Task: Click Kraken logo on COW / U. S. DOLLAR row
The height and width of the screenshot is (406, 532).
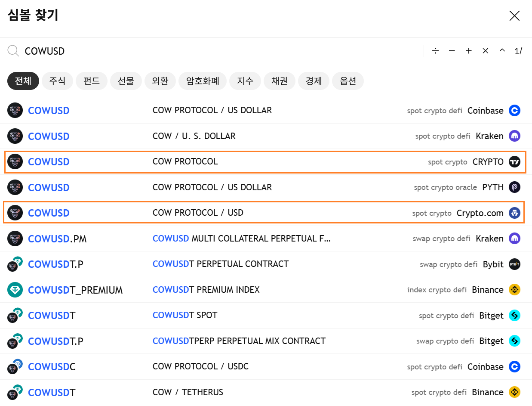Action: click(514, 136)
